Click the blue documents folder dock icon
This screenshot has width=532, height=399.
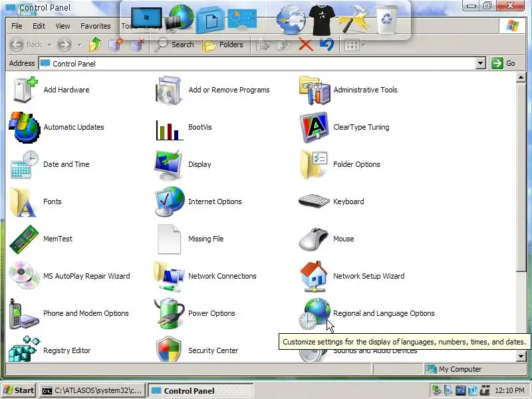click(x=210, y=21)
